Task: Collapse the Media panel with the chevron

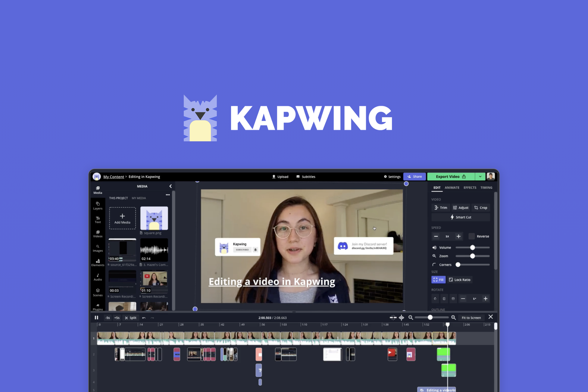Action: 170,186
